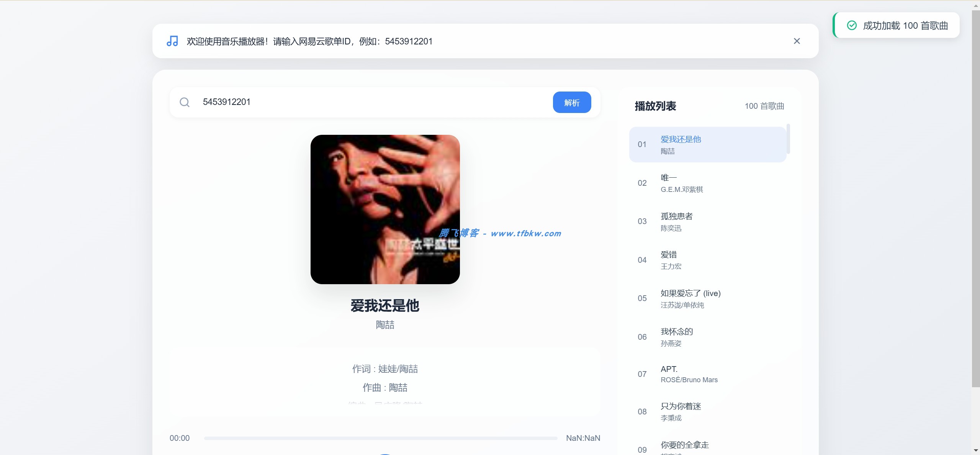Click the playlist ID input field
The width and height of the screenshot is (980, 455).
(368, 102)
